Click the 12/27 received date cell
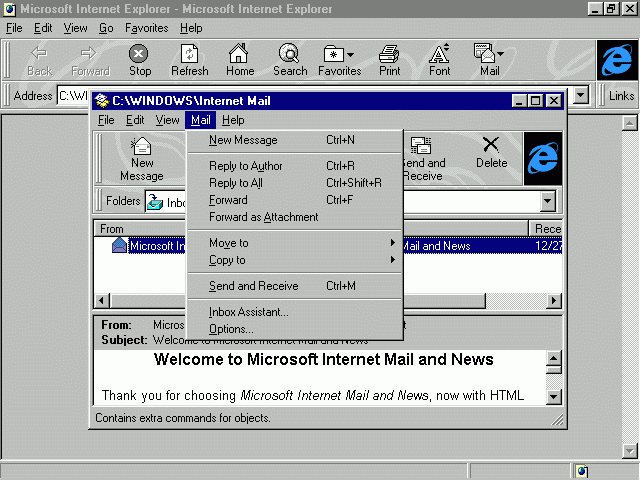 (x=548, y=245)
